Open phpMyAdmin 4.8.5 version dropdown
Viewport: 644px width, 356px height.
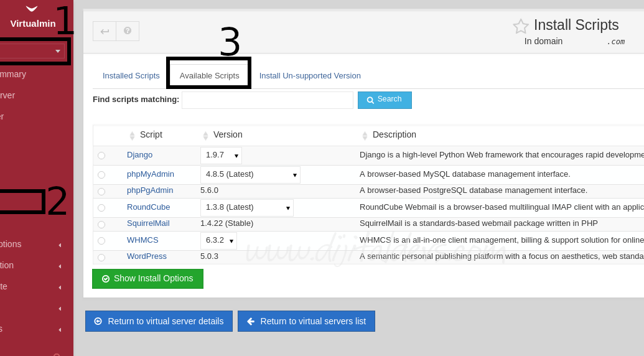click(x=250, y=175)
